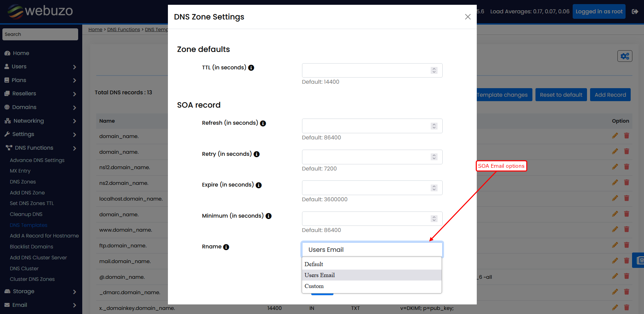Open Set DNS Zones TTL page

click(32, 203)
